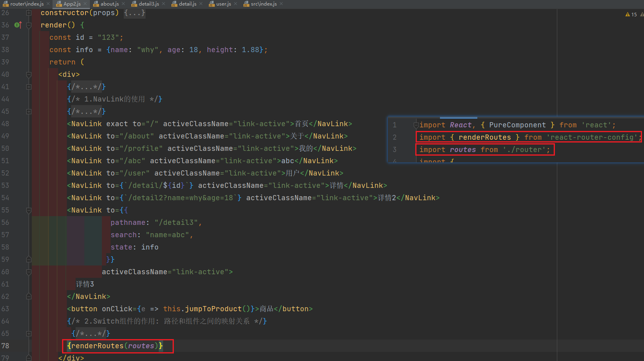The height and width of the screenshot is (361, 644).
Task: Click the return keyword on line 39
Action: tap(62, 62)
